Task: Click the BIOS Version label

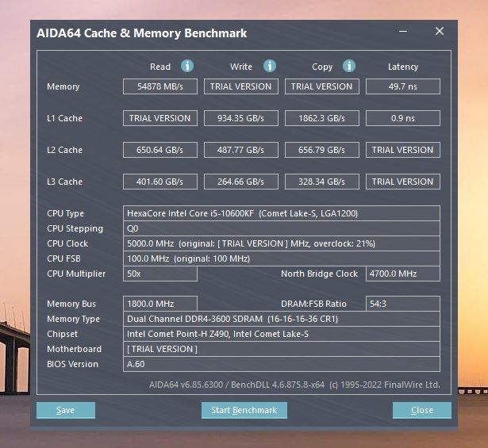Action: click(x=72, y=364)
